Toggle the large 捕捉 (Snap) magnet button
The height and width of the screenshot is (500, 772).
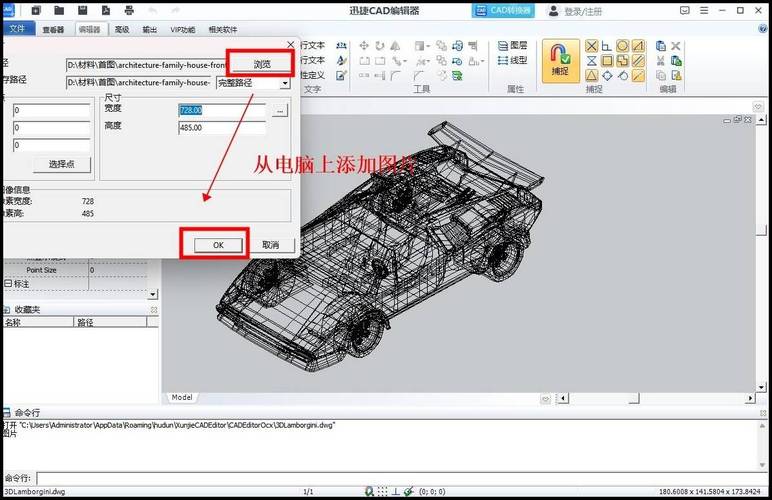560,61
